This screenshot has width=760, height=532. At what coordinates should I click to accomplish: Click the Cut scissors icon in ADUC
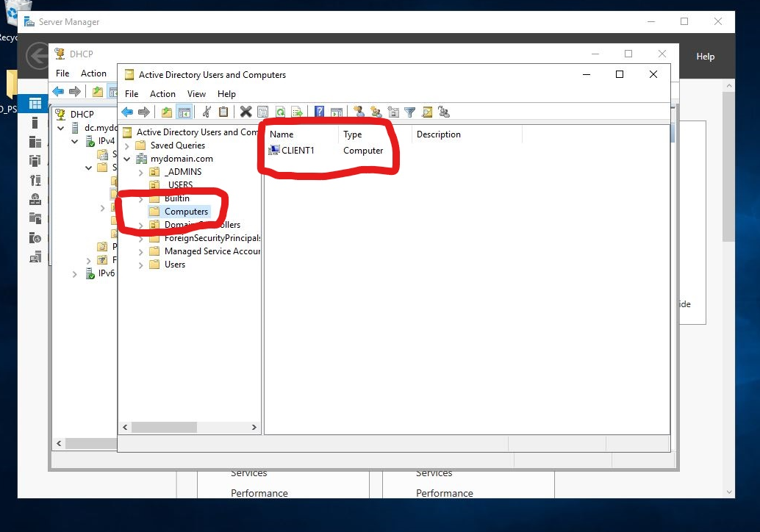pos(207,112)
